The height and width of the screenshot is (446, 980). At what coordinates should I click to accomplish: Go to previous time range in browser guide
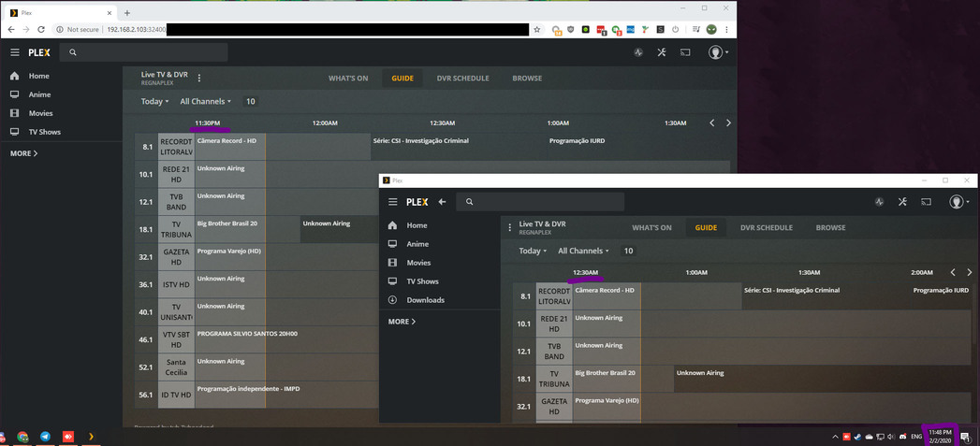tap(712, 123)
